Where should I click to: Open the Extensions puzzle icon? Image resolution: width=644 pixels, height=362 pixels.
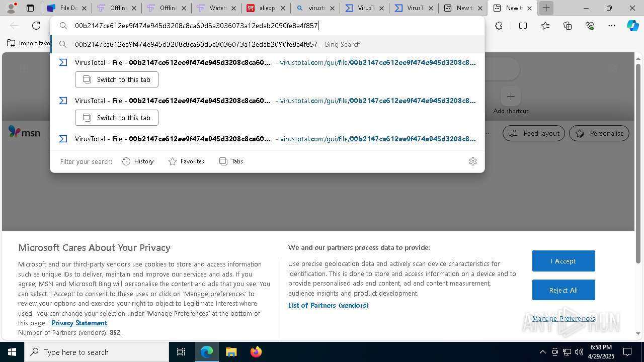[499, 26]
